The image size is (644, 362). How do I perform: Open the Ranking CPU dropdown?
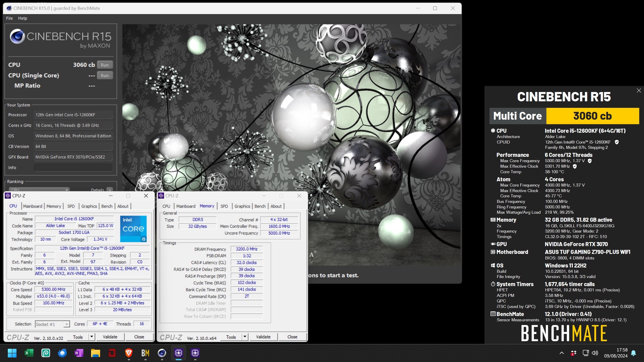(x=39, y=190)
